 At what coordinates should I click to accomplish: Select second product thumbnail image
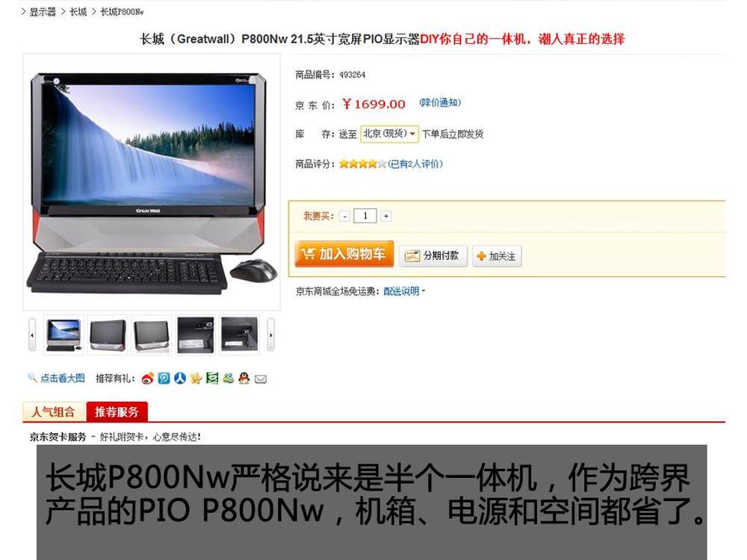(x=108, y=335)
